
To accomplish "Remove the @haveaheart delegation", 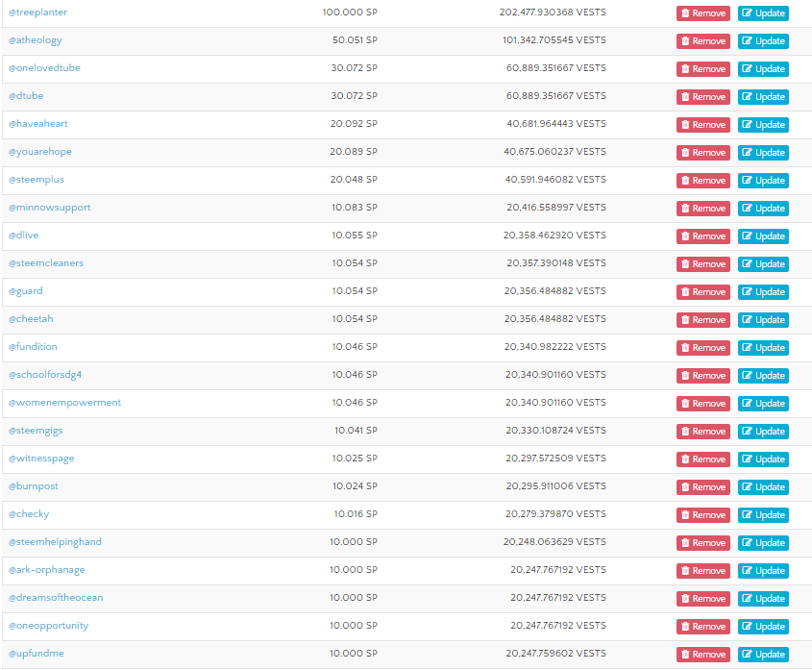I will [703, 125].
